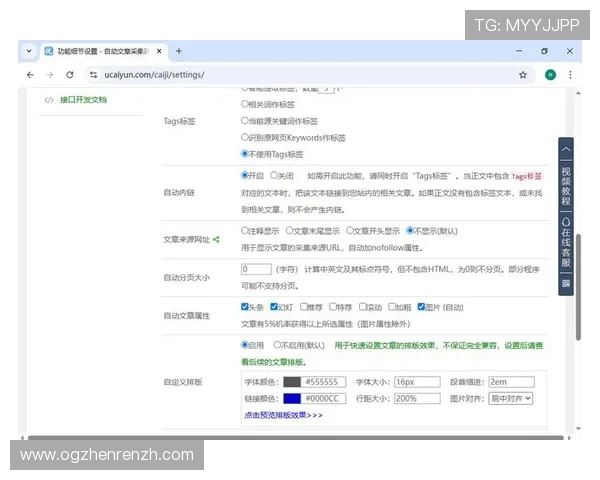The image size is (600, 480).
Task: View site information icon in address bar
Action: point(93,75)
